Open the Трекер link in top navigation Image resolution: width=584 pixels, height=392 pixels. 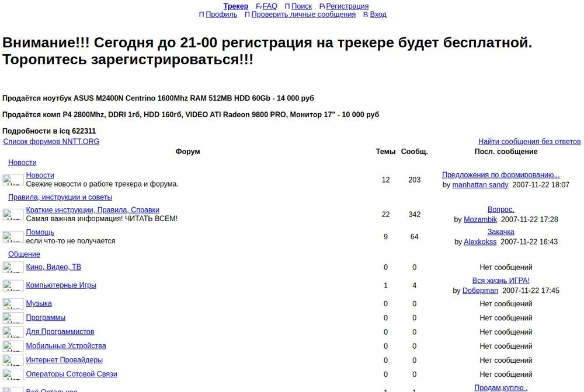point(235,6)
